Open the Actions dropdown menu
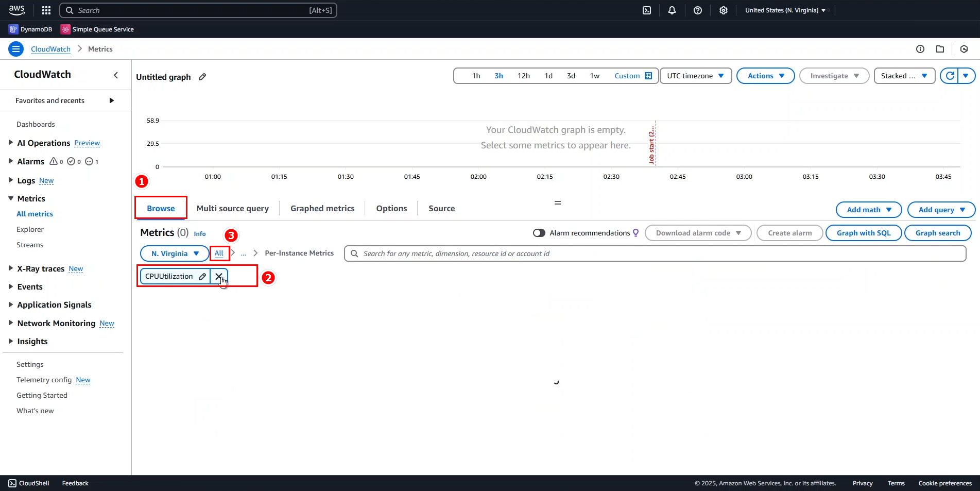The image size is (980, 491). tap(765, 76)
